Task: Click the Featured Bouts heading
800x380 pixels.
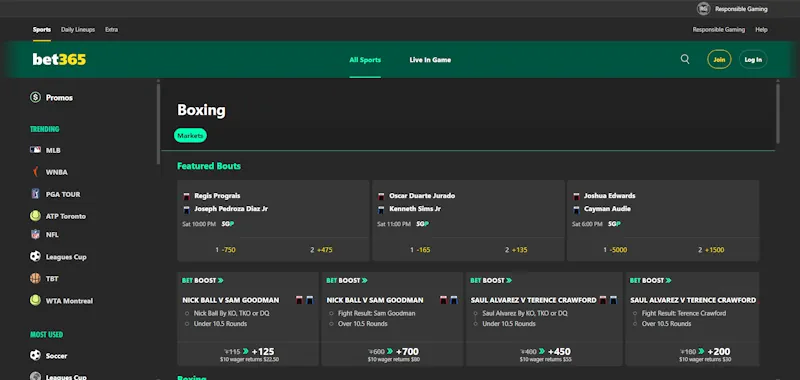Action: (x=209, y=166)
